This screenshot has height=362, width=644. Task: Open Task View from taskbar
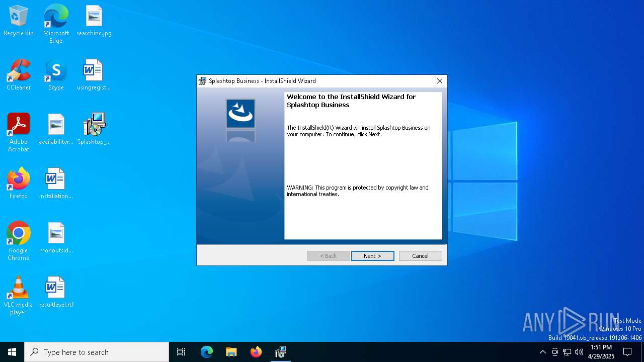pyautogui.click(x=181, y=352)
